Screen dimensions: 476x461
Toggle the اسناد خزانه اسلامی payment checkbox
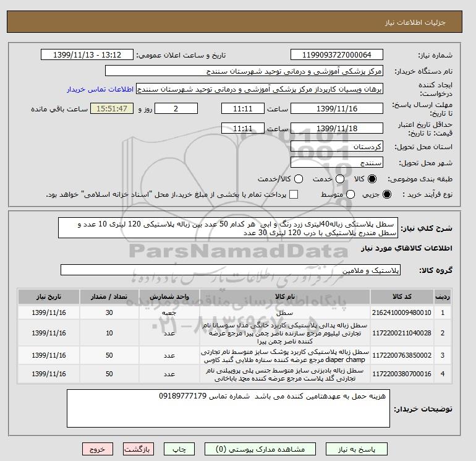coord(294,194)
